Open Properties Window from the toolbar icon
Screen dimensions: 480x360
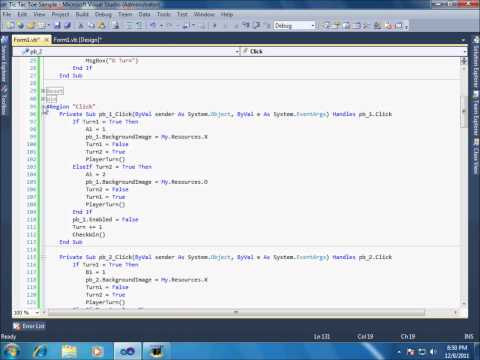click(x=336, y=25)
